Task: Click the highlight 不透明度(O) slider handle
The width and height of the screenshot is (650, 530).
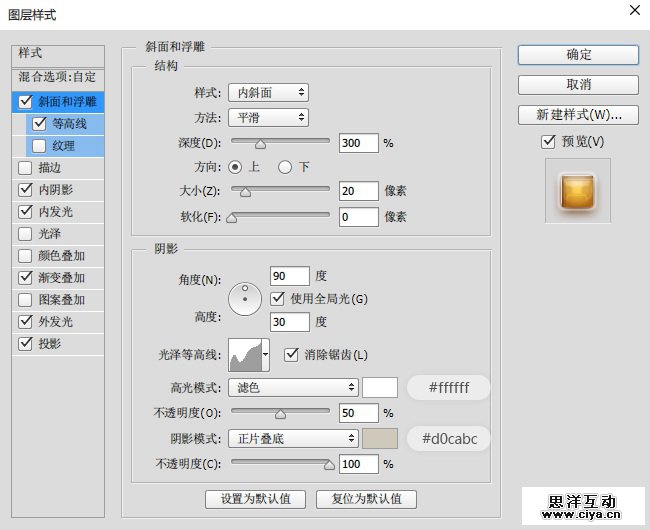Action: (281, 414)
